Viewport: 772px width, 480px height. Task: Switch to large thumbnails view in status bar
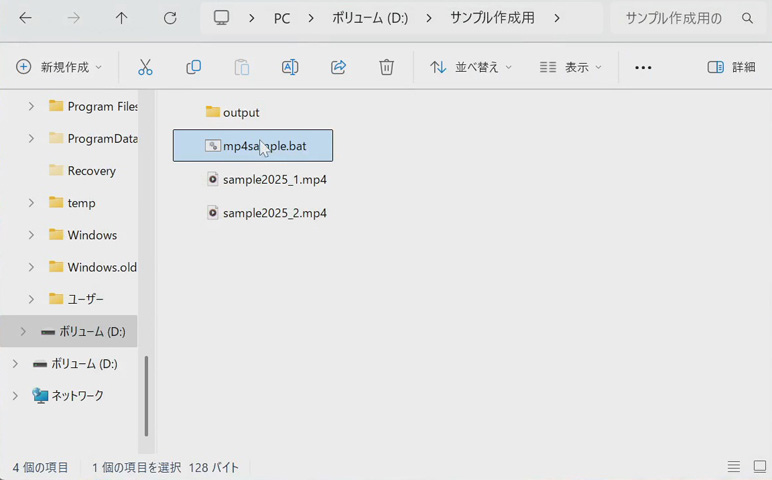click(759, 467)
